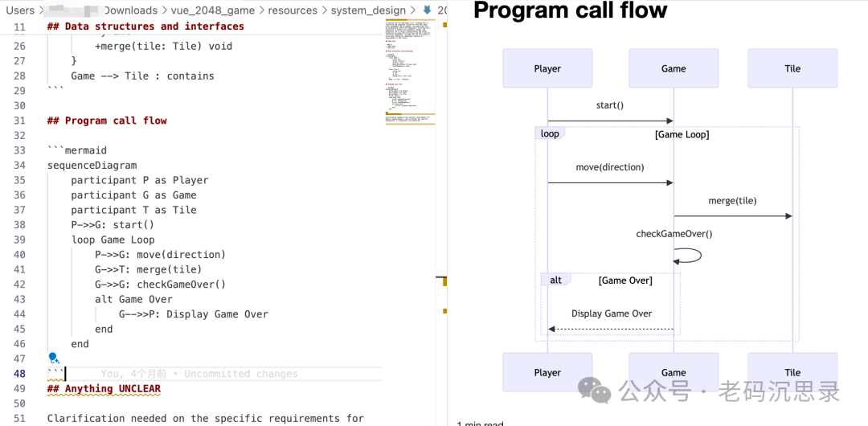The image size is (868, 426).
Task: Expand the resources breadcrumb segment
Action: pos(293,10)
